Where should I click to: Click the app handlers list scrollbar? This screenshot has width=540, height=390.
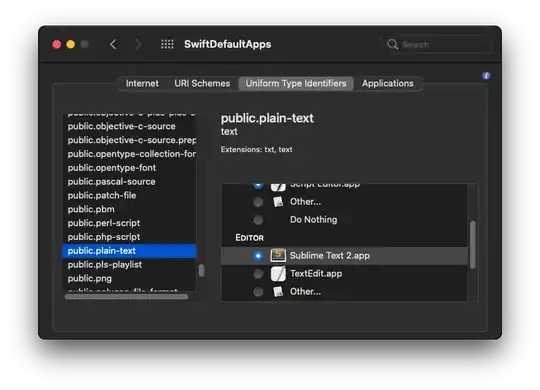(472, 245)
